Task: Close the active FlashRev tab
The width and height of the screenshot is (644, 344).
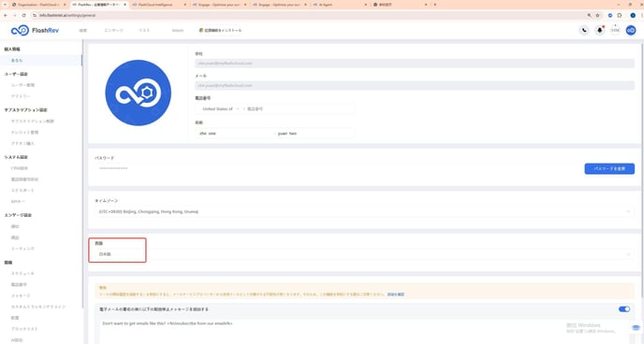Action: 125,5
